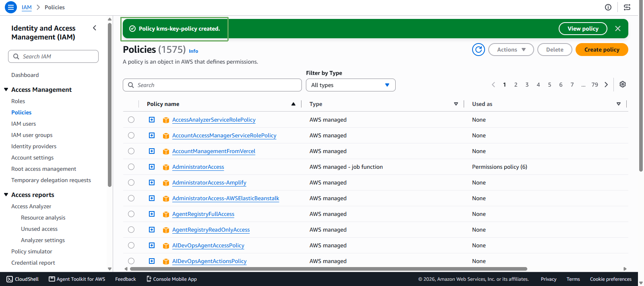Expand the AdministratorAccess-Amplify policy row
The image size is (644, 286).
coord(152,182)
